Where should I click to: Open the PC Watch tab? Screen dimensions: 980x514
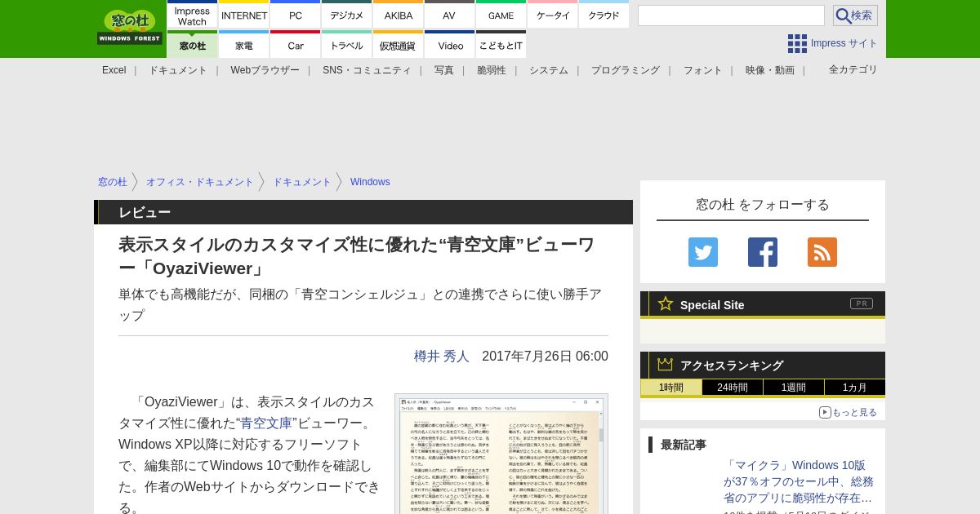coord(296,15)
